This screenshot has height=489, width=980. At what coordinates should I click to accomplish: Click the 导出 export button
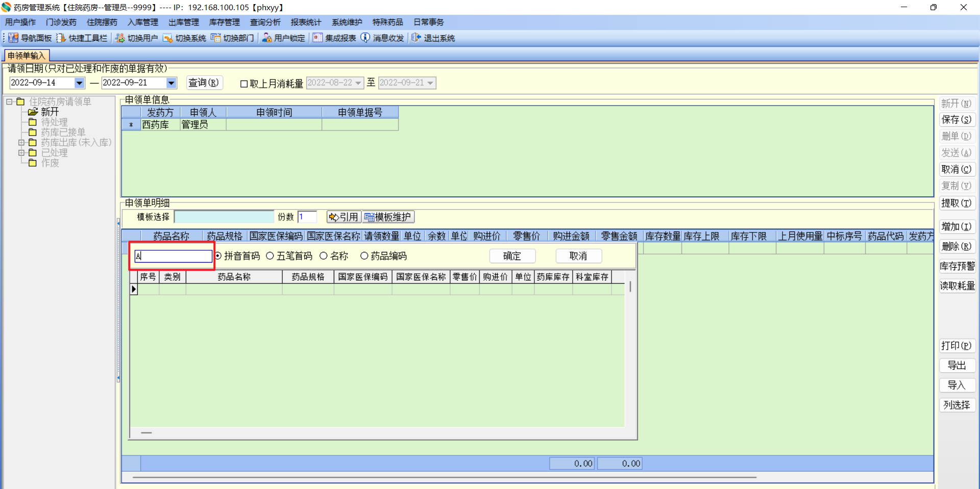tap(957, 366)
